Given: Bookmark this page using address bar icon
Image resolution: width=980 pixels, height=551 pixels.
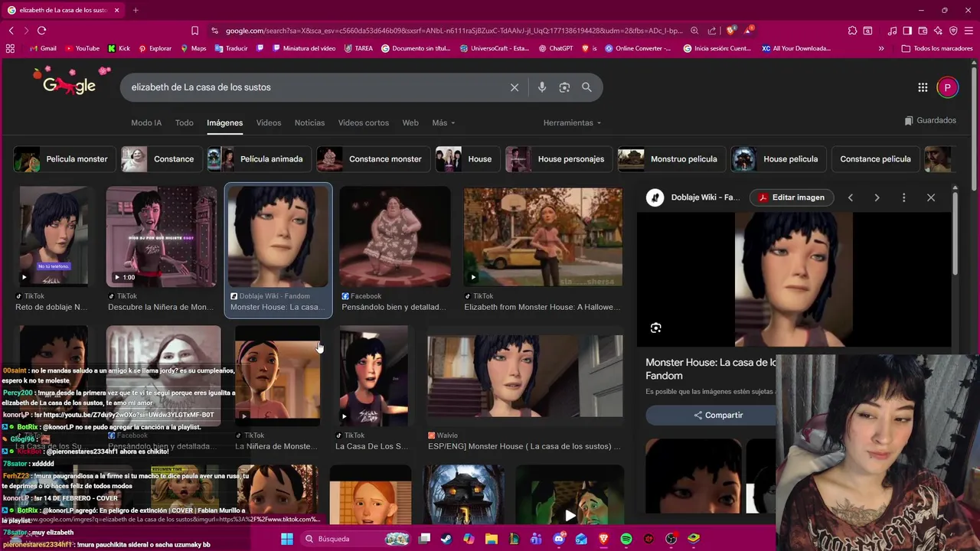Looking at the screenshot, I should 194,31.
